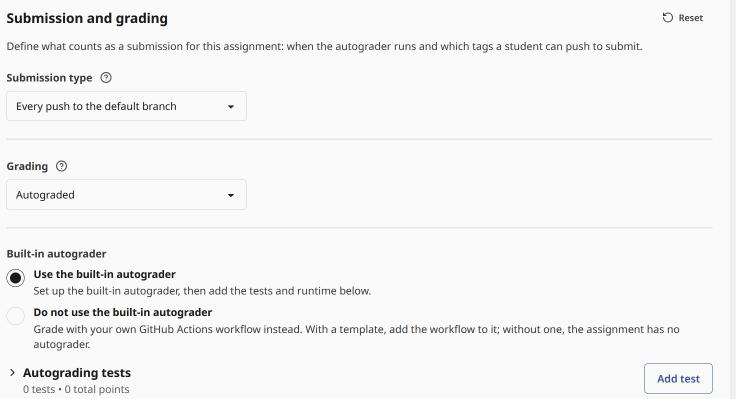This screenshot has width=736, height=399.
Task: Expand Autograding tests using chevron icon
Action: tap(12, 373)
